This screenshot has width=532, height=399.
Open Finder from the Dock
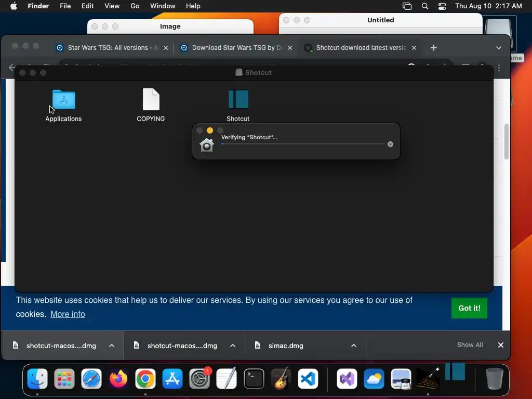37,378
